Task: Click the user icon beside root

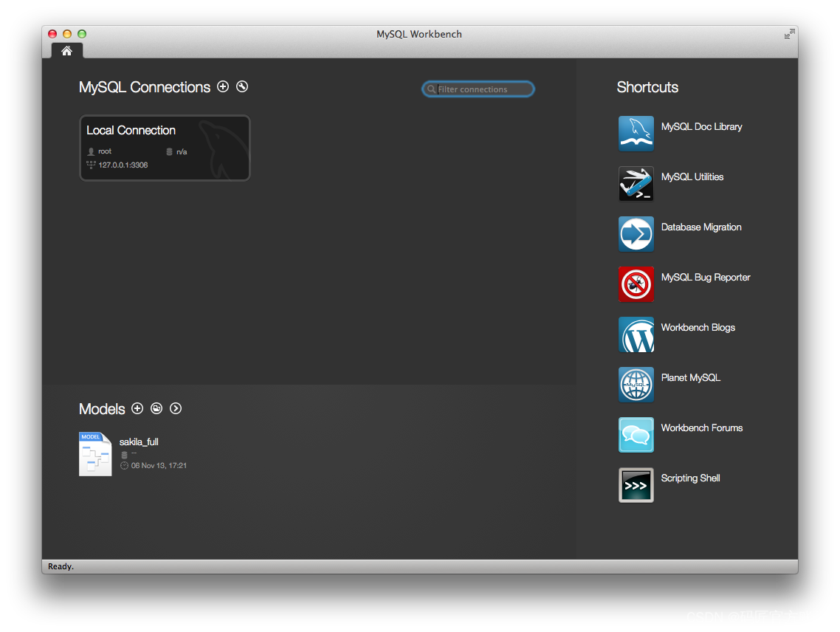Action: coord(91,151)
